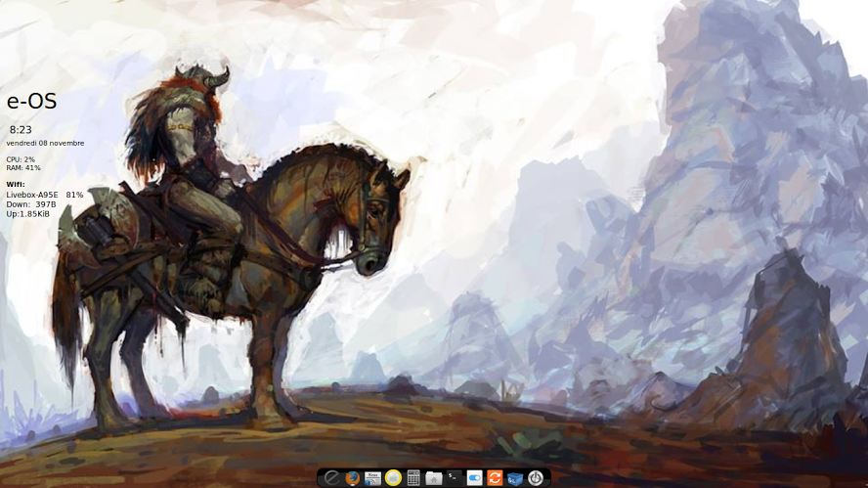Click the Down: 397B value

(31, 203)
